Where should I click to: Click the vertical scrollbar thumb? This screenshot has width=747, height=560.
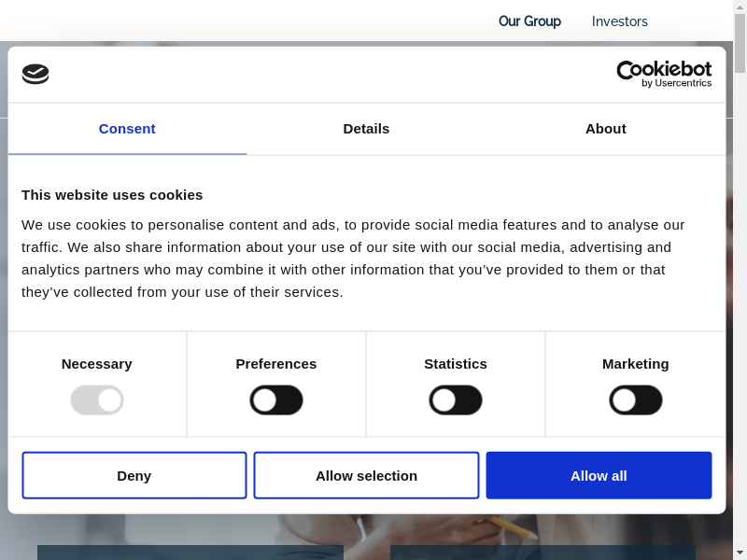pyautogui.click(x=740, y=45)
